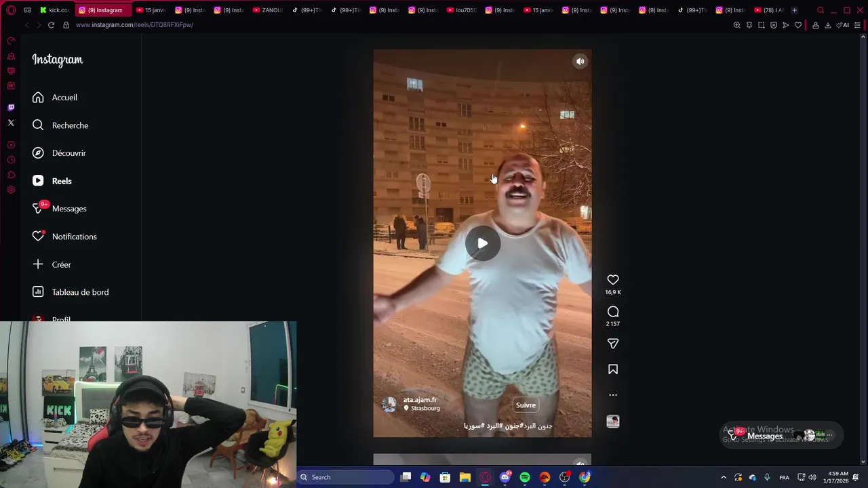Go forward with browser forward arrow
Viewport: 868px width, 488px height.
click(x=39, y=25)
